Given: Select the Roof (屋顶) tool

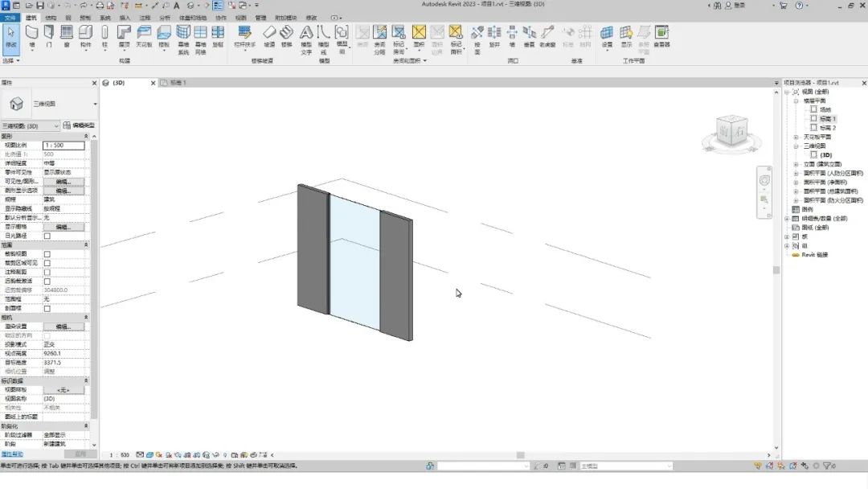Looking at the screenshot, I should pyautogui.click(x=125, y=36).
